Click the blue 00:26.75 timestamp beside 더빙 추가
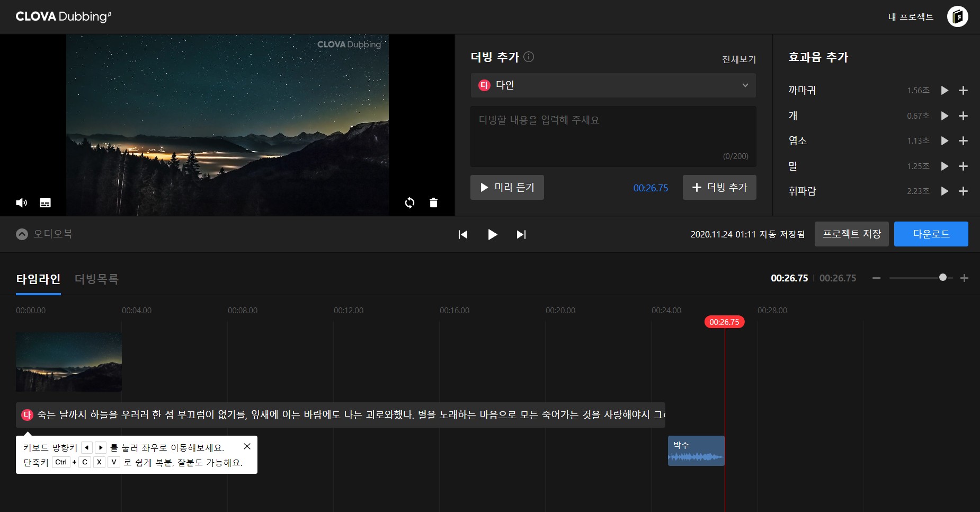Viewport: 980px width, 512px height. point(651,188)
